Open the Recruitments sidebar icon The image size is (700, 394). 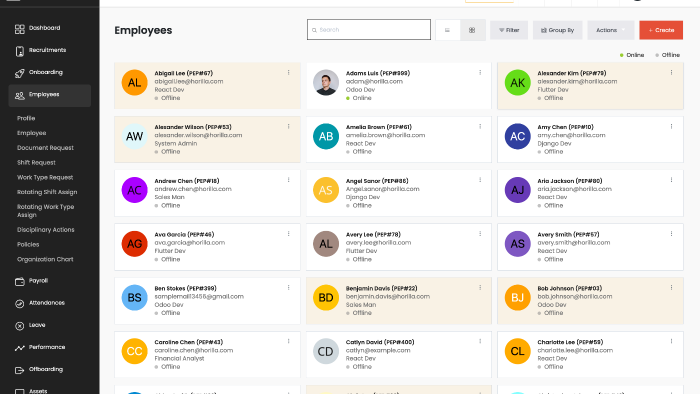click(19, 51)
